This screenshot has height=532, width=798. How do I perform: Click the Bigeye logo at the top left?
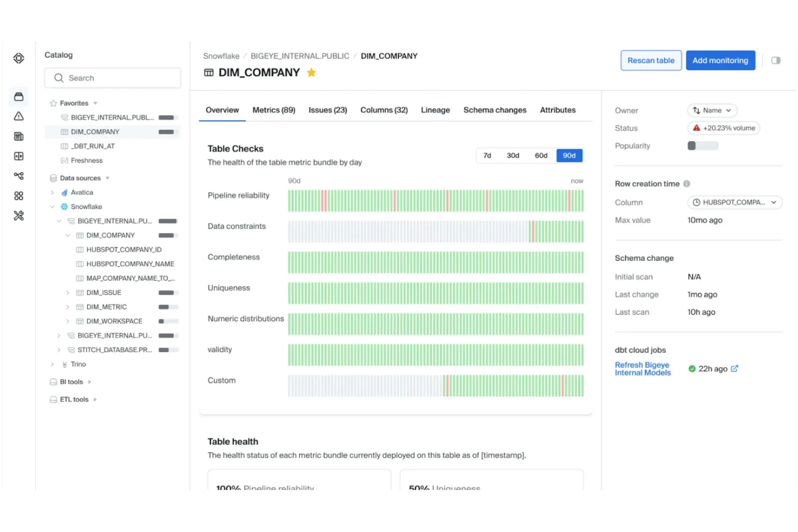click(x=18, y=58)
